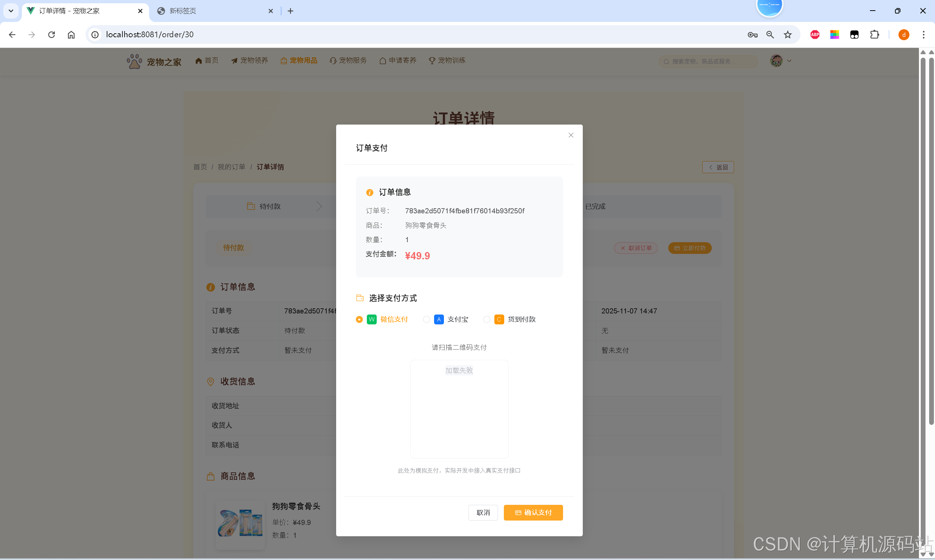Click 确认支付 button

533,513
